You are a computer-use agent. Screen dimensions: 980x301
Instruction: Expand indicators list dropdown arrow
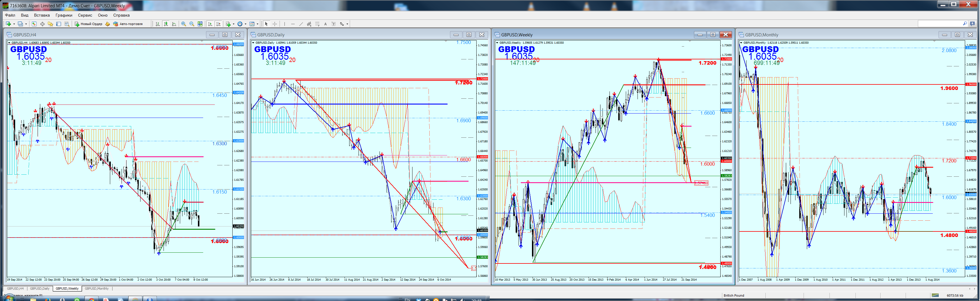[233, 24]
